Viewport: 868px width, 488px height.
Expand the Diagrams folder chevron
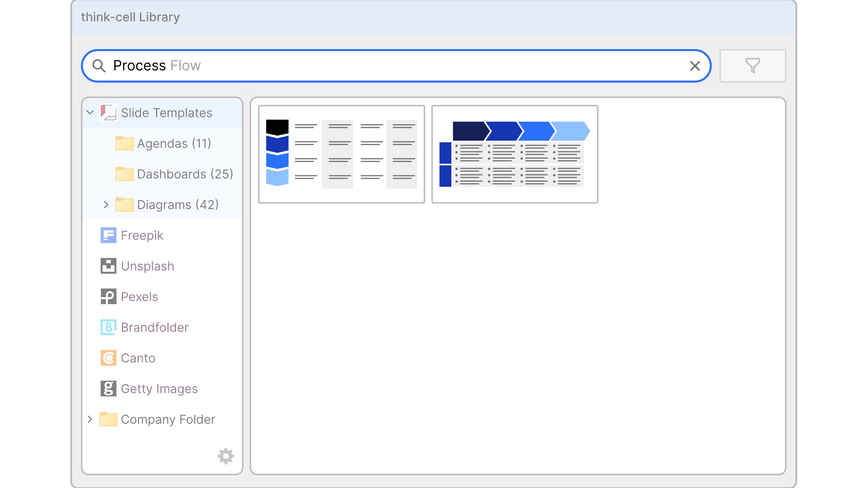tap(106, 204)
